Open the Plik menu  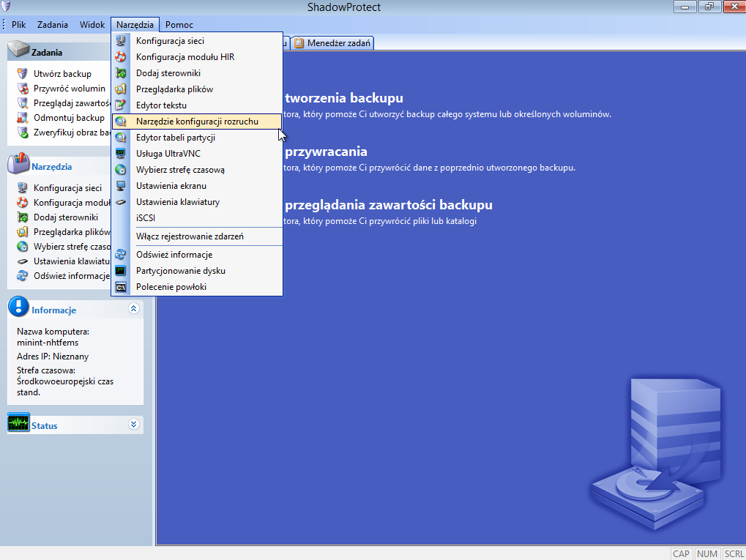click(x=18, y=25)
